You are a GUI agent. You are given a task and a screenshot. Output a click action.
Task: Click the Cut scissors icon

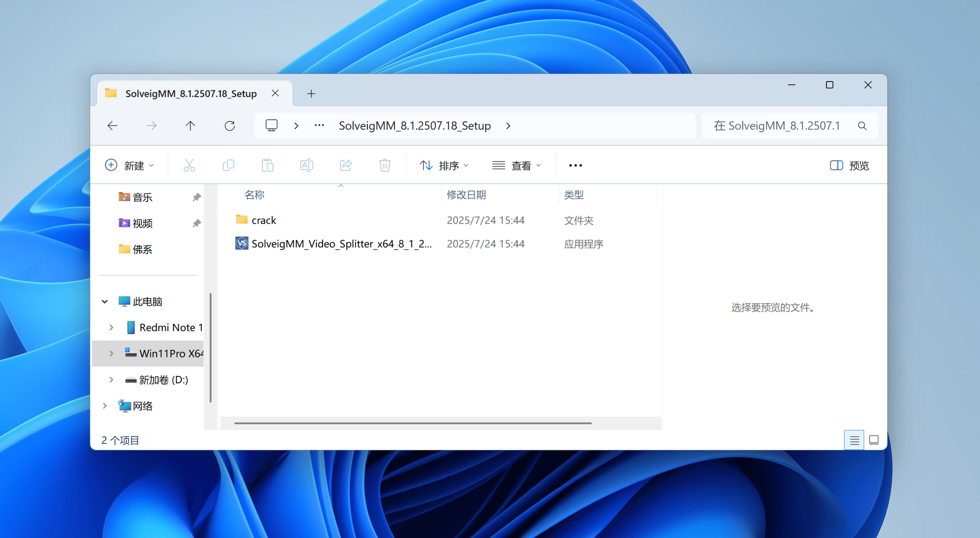(189, 165)
